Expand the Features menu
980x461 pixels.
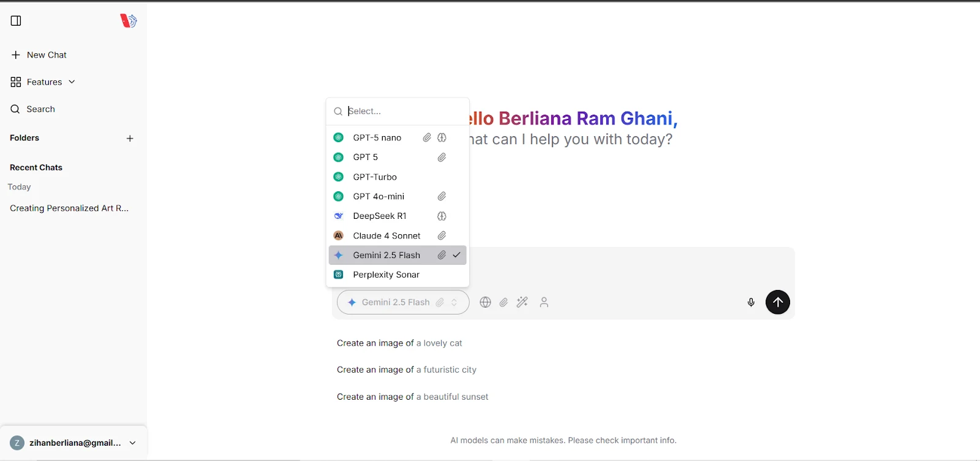point(43,82)
